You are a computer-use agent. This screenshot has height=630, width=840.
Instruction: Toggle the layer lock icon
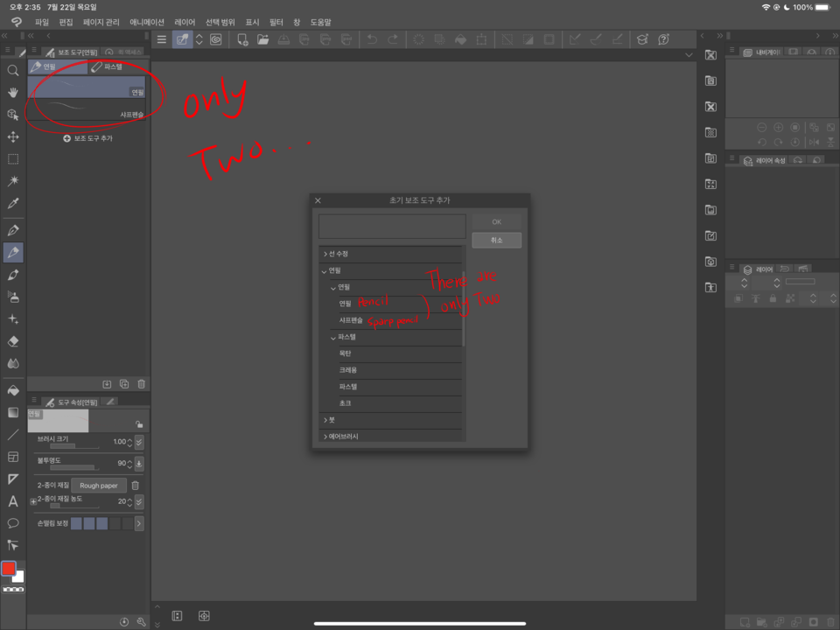pos(773,298)
